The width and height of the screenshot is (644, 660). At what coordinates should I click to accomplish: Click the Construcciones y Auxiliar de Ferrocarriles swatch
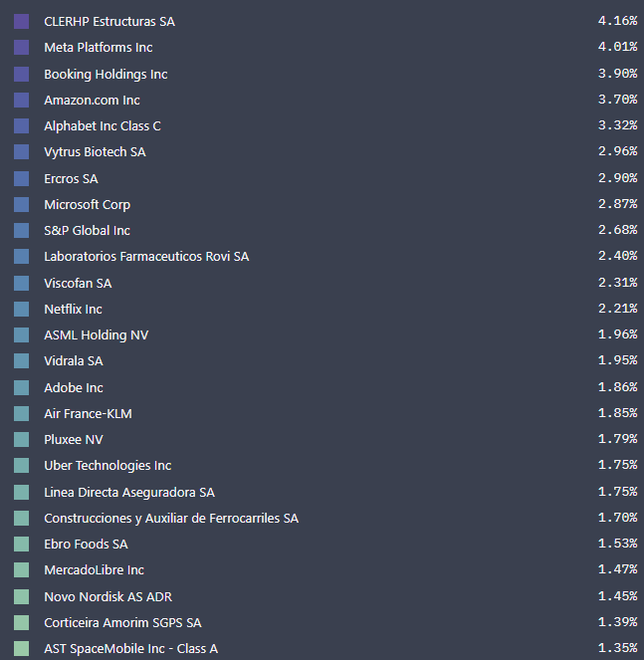point(22,519)
